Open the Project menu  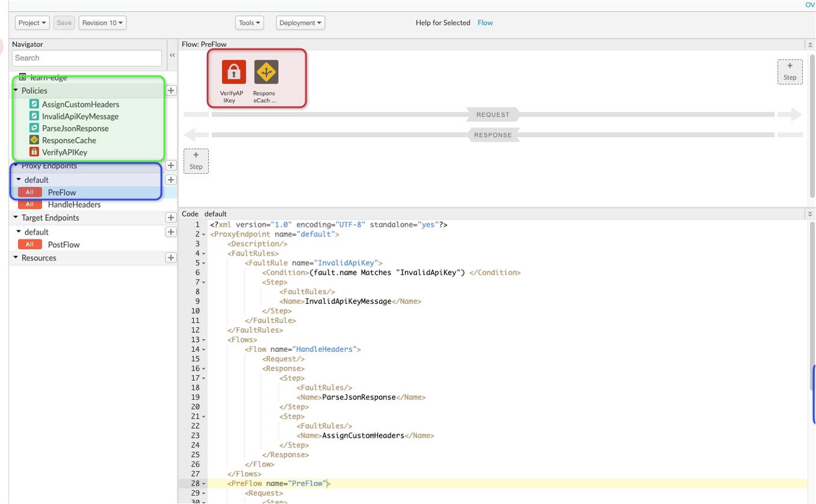[x=31, y=22]
